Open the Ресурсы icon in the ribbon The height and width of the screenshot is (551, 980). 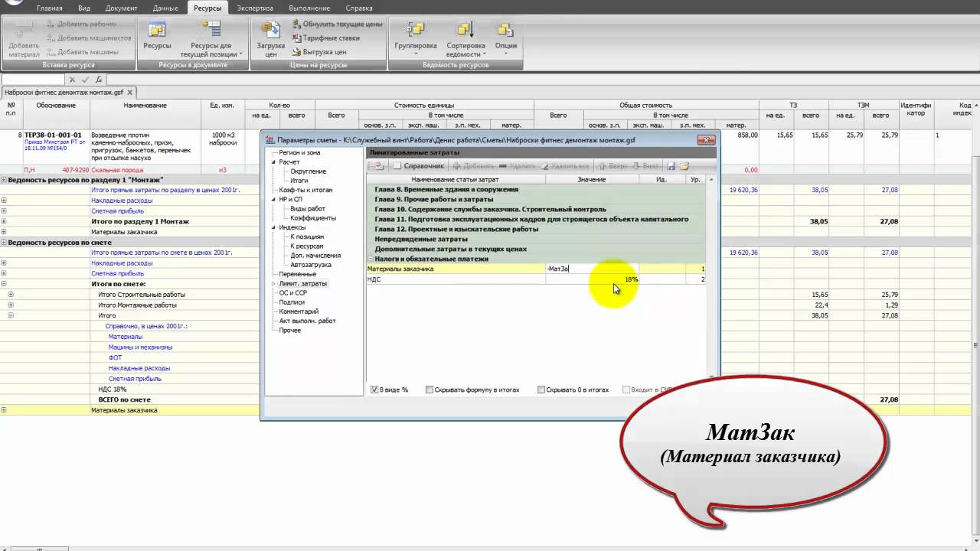click(157, 36)
